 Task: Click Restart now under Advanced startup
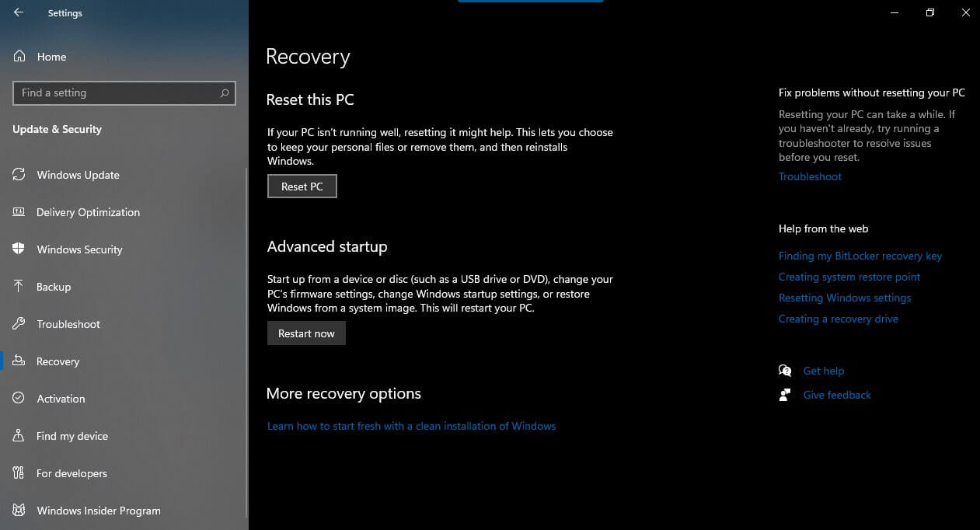click(306, 333)
